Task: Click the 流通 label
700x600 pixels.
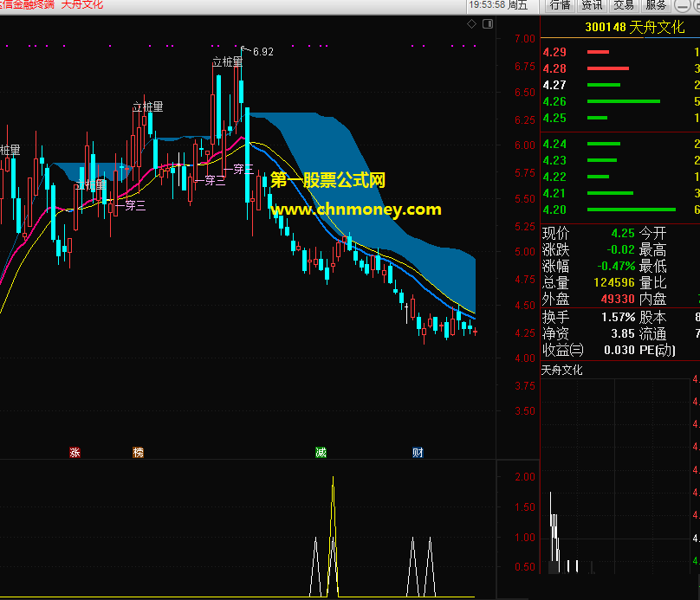Action: tap(652, 333)
